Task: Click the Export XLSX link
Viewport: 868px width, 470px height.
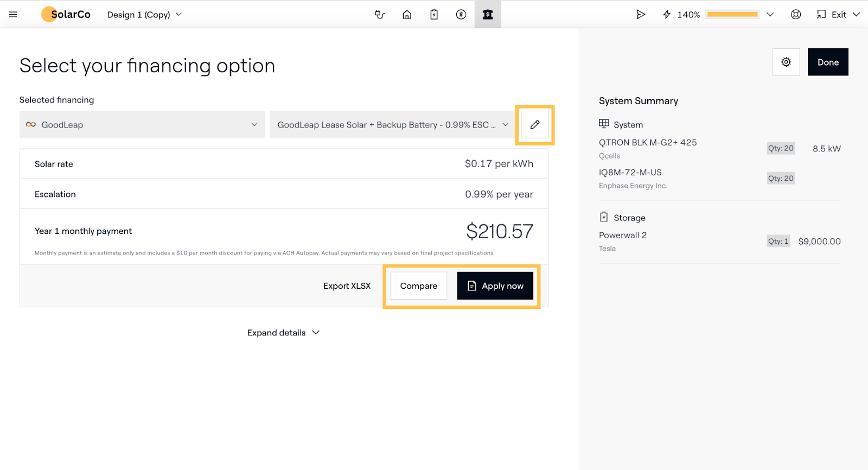Action: [x=347, y=286]
